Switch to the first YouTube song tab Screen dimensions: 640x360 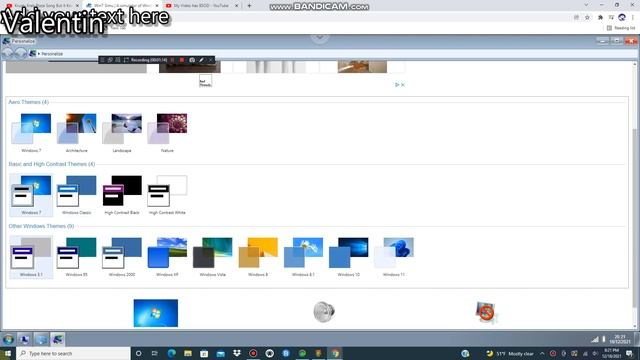pyautogui.click(x=42, y=6)
